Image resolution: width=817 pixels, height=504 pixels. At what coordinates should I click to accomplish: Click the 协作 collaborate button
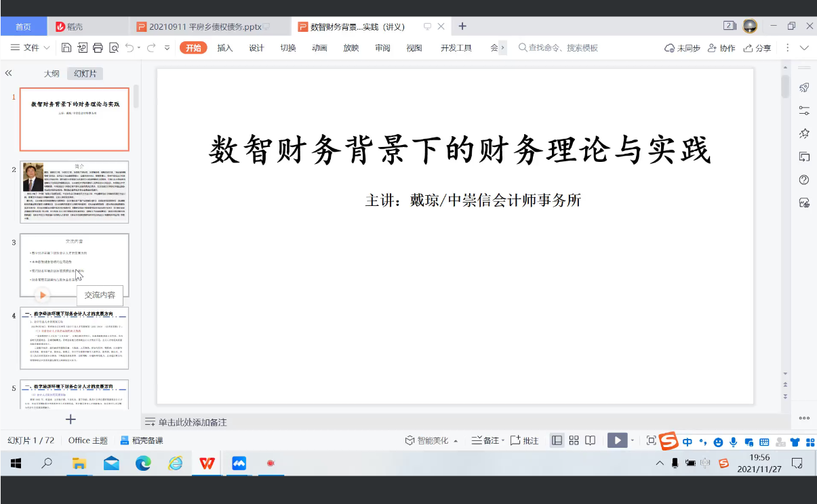721,48
